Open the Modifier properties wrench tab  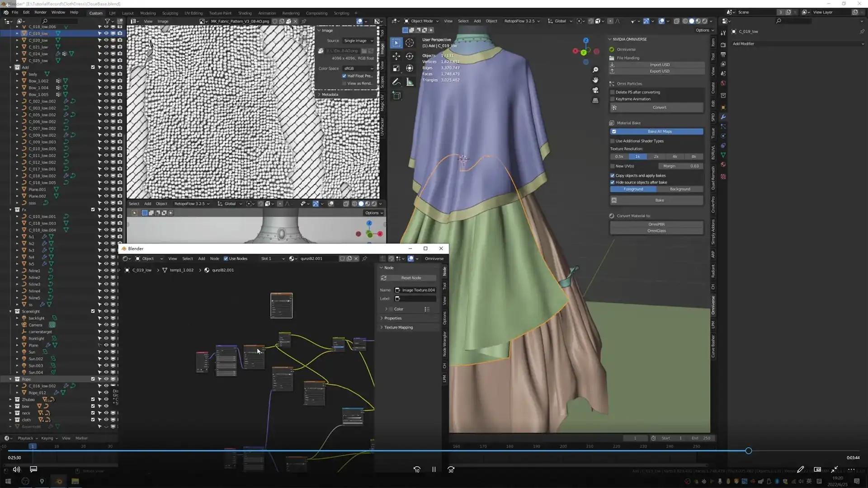723,117
